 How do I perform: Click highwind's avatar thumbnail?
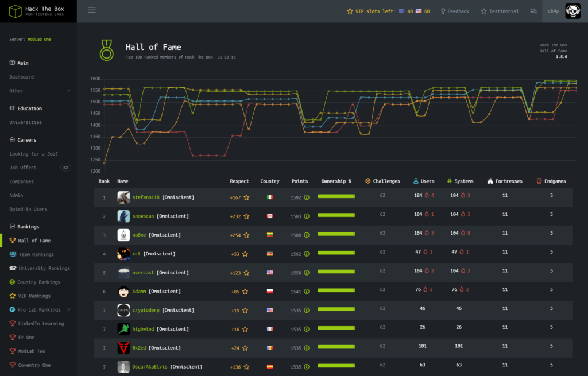point(123,329)
